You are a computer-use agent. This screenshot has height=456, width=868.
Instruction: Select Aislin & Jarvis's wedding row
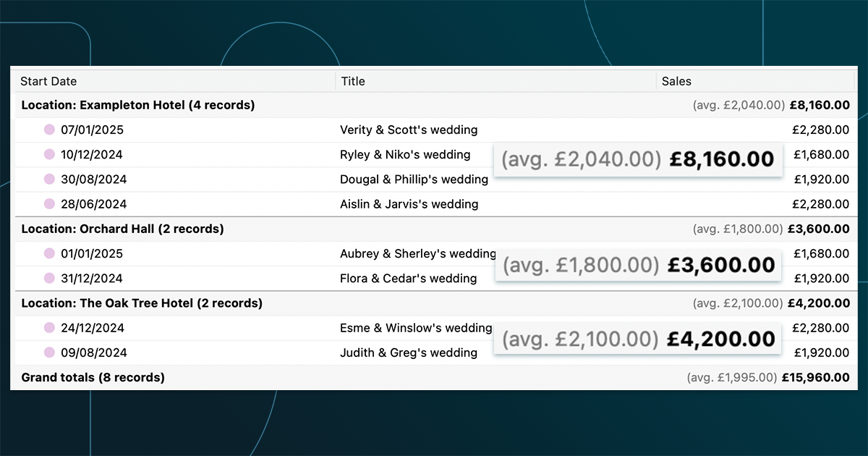(409, 204)
